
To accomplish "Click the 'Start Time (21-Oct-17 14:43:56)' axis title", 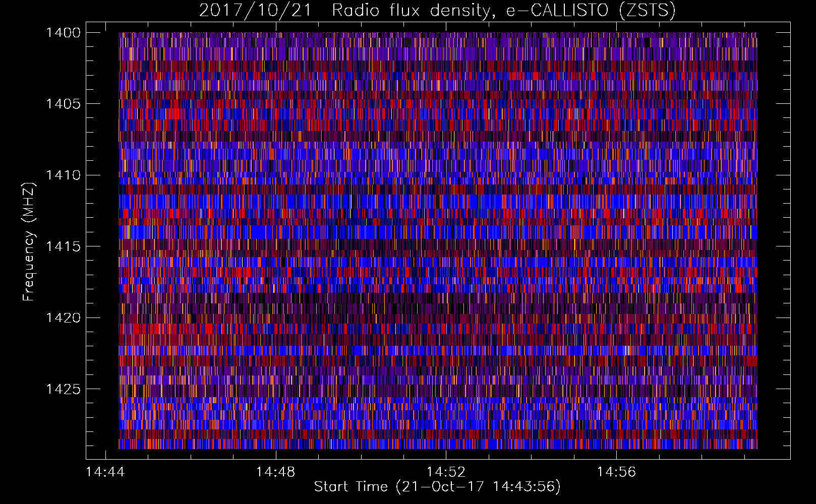I will click(437, 487).
